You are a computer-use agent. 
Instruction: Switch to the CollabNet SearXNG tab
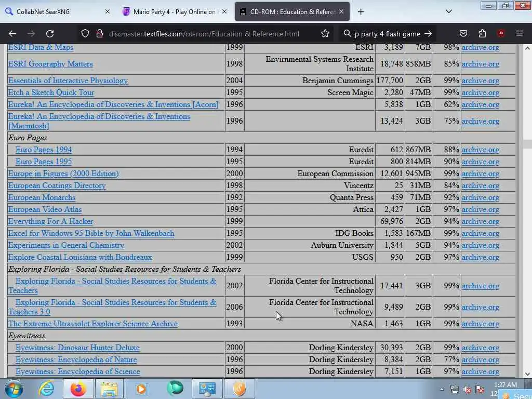(58, 11)
